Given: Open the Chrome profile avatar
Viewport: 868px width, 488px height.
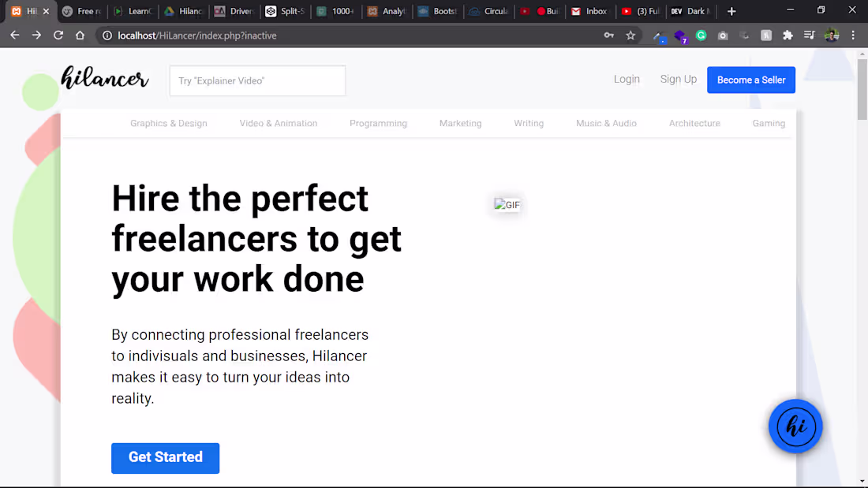Looking at the screenshot, I should coord(832,35).
